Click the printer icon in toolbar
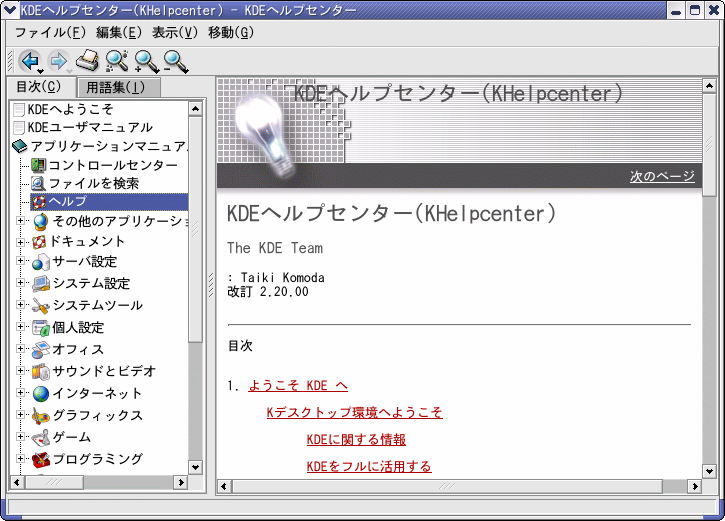The height and width of the screenshot is (521, 725). pyautogui.click(x=87, y=61)
